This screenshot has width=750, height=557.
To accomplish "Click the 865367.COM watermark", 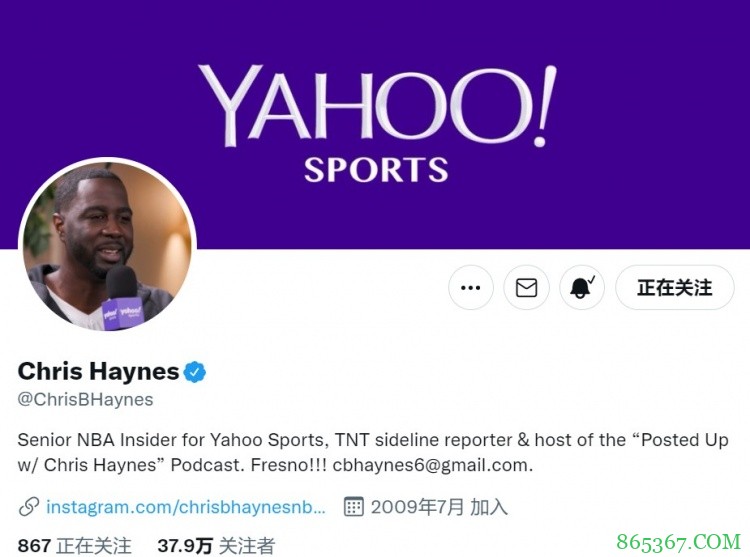I will click(x=679, y=542).
